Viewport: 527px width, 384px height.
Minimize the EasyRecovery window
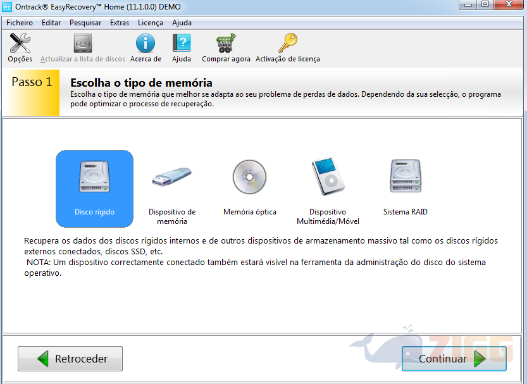(468, 4)
